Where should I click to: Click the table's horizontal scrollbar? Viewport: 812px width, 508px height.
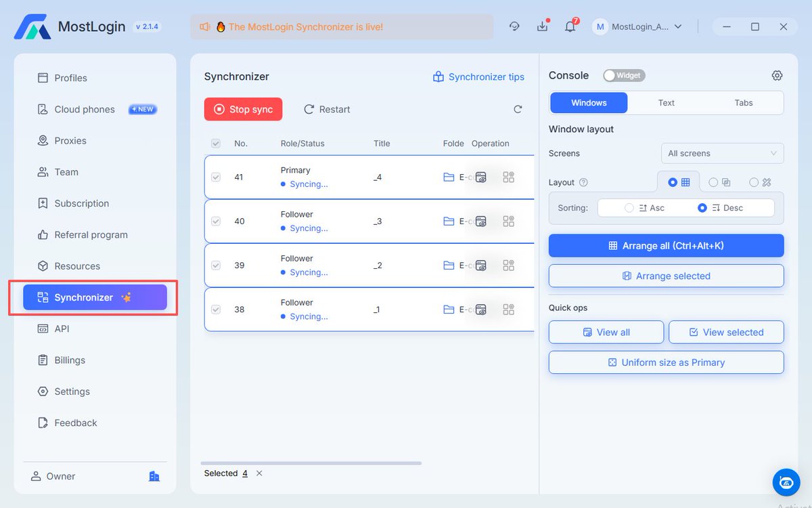(313, 463)
